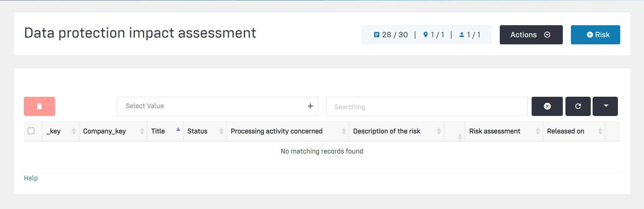Open the Help link
644x209 pixels.
point(31,178)
